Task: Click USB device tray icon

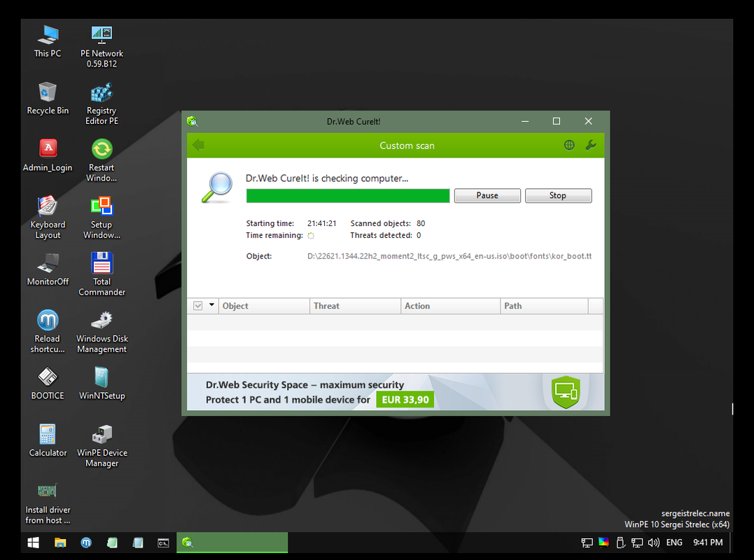Action: pos(620,542)
